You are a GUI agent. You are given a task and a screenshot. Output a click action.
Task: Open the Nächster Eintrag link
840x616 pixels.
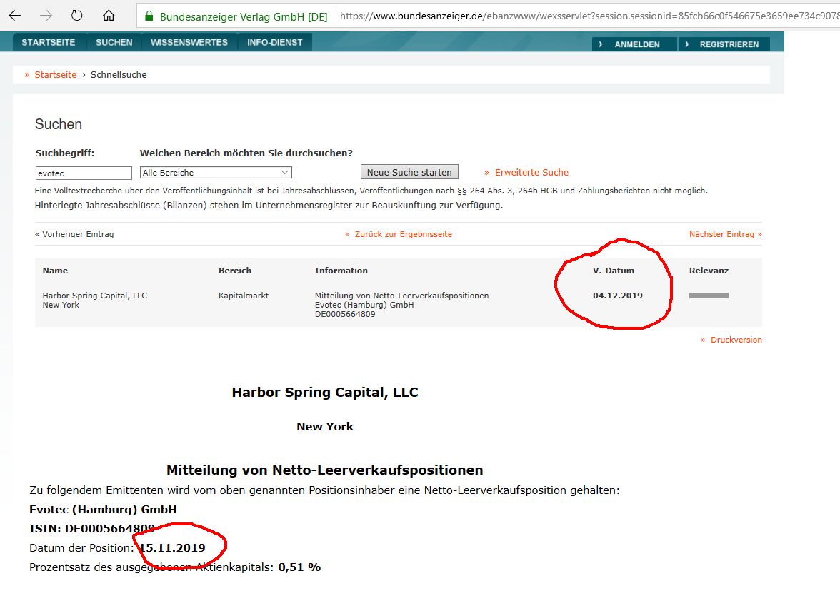click(x=726, y=234)
